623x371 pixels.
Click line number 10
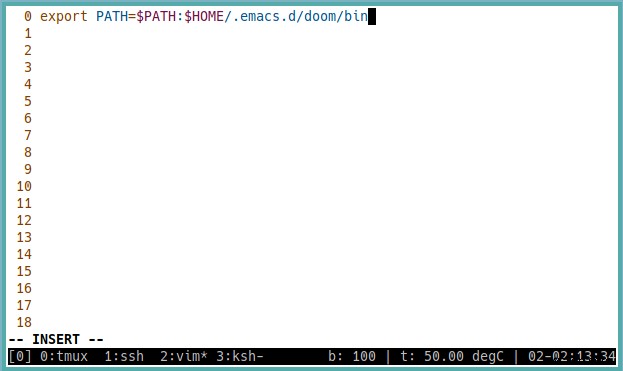[x=24, y=186]
